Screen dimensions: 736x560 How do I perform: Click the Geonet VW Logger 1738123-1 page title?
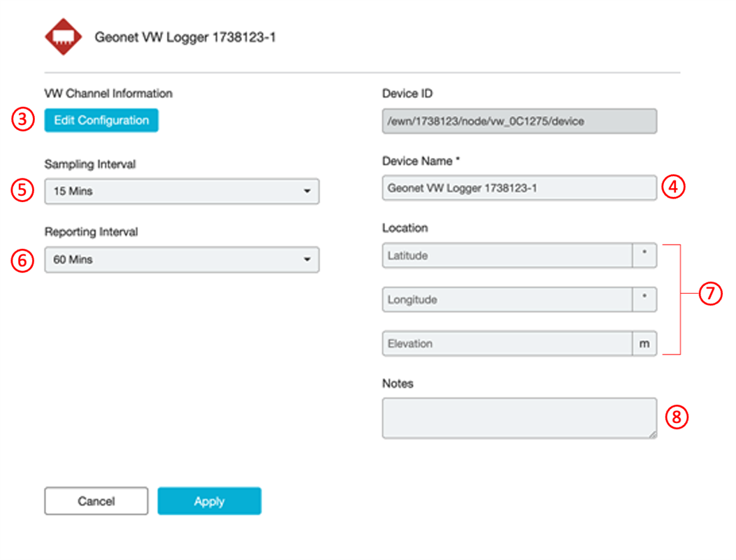[x=185, y=37]
